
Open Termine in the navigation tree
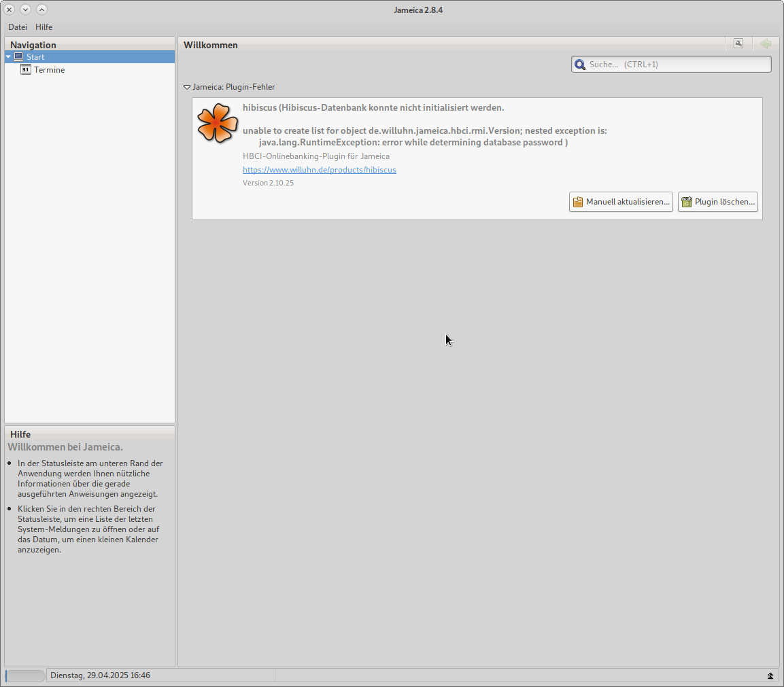coord(49,70)
